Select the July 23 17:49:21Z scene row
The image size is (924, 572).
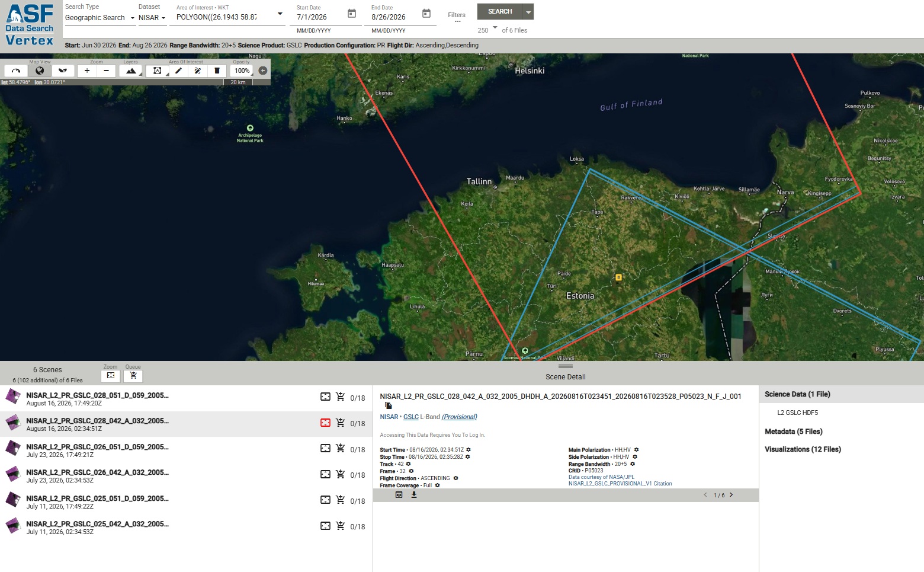[186, 450]
